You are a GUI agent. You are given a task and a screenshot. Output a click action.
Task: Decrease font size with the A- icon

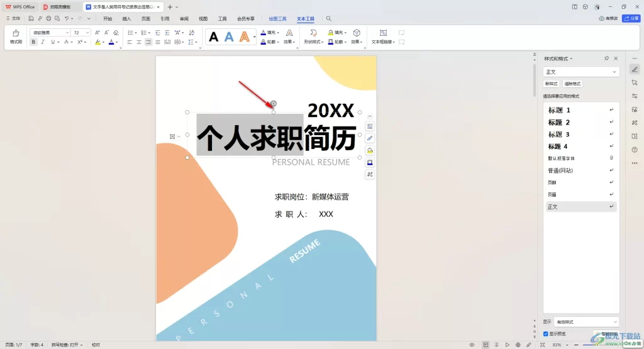[106, 33]
